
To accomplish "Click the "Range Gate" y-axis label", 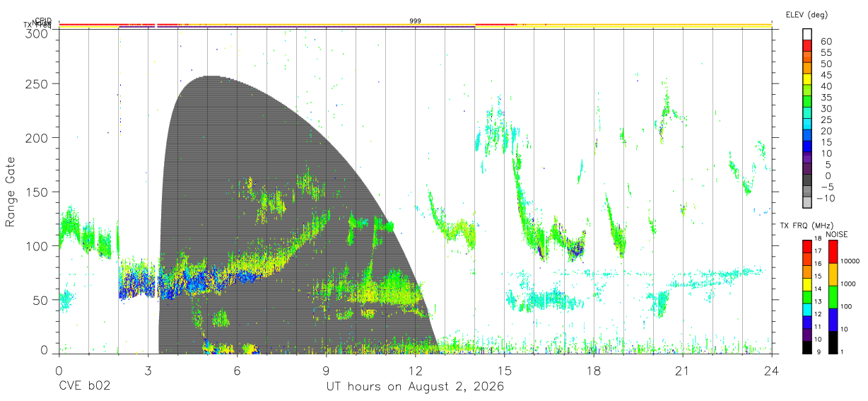I will pos(11,192).
